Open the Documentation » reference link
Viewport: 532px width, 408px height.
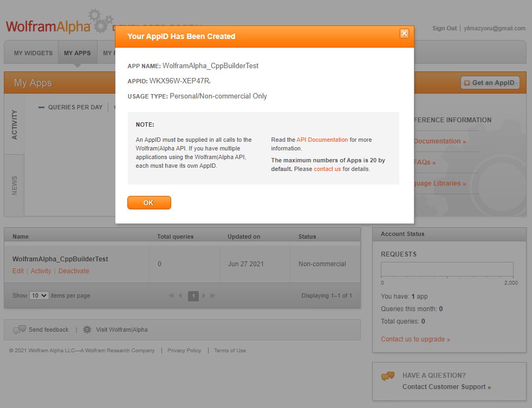pyautogui.click(x=440, y=141)
